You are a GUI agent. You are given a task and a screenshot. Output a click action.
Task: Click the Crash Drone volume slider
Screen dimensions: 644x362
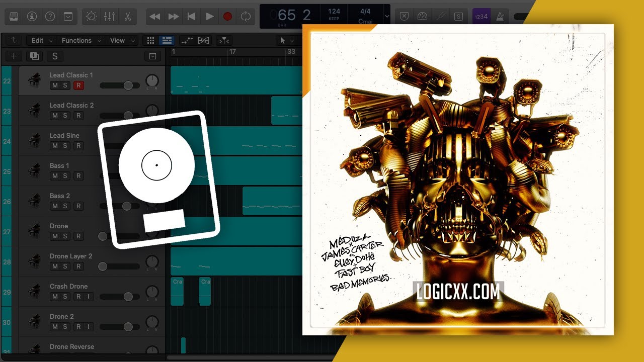[x=120, y=297]
